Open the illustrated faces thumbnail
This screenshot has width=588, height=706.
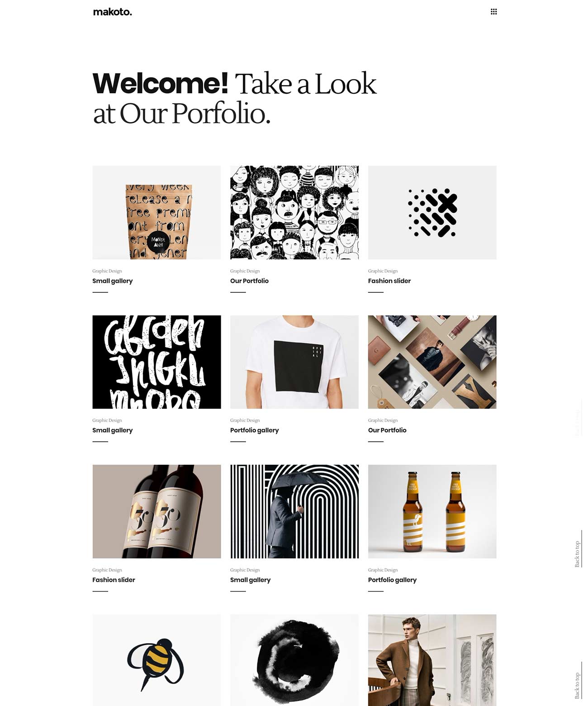(294, 212)
